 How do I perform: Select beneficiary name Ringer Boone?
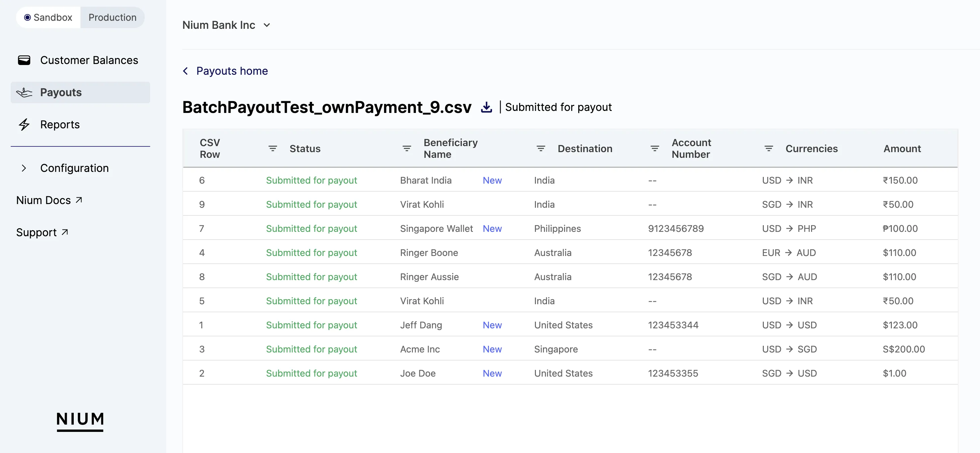(x=429, y=253)
